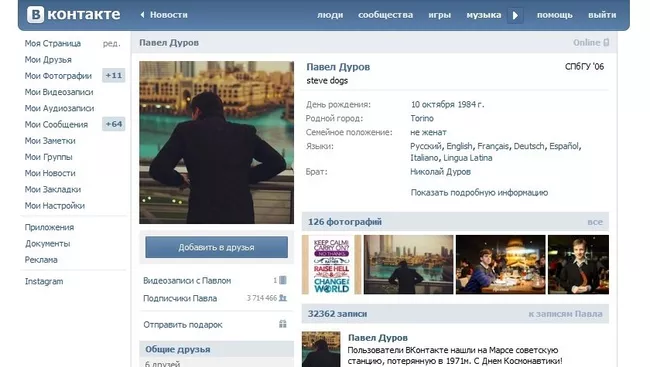The height and width of the screenshot is (367, 650).
Task: Open the waterfront skyline photo thumbnail
Action: point(408,265)
